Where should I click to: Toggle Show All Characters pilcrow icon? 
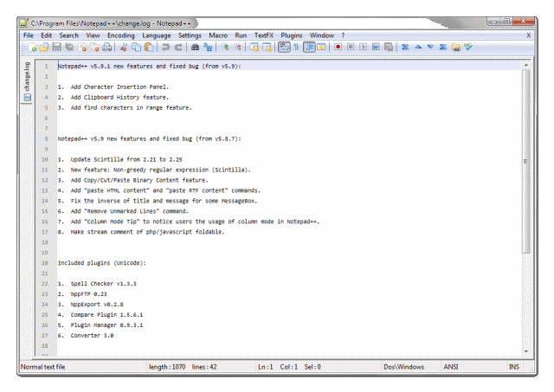(x=296, y=47)
